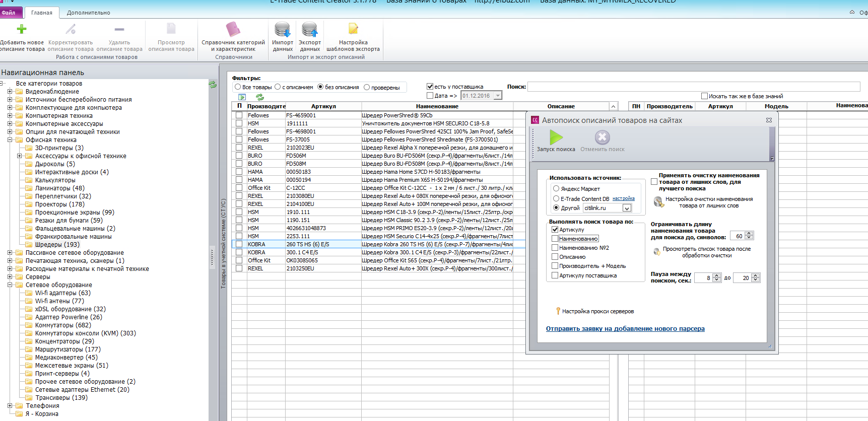Sort table by the Наименование column header

(437, 106)
